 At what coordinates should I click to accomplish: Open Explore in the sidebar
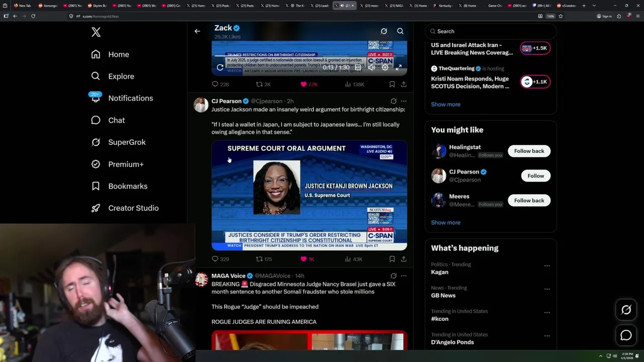(113, 76)
